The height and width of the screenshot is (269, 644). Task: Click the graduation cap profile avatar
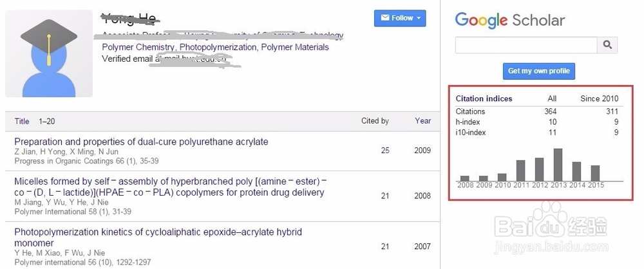pos(49,53)
